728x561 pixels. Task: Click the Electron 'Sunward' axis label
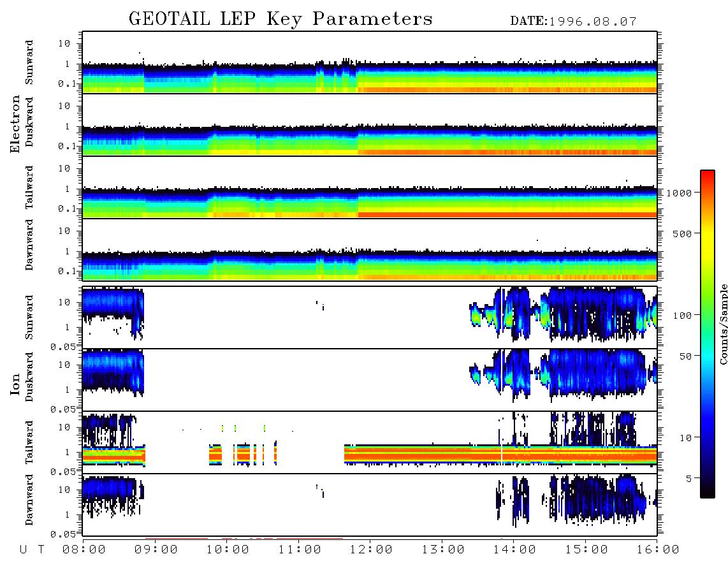(x=29, y=62)
